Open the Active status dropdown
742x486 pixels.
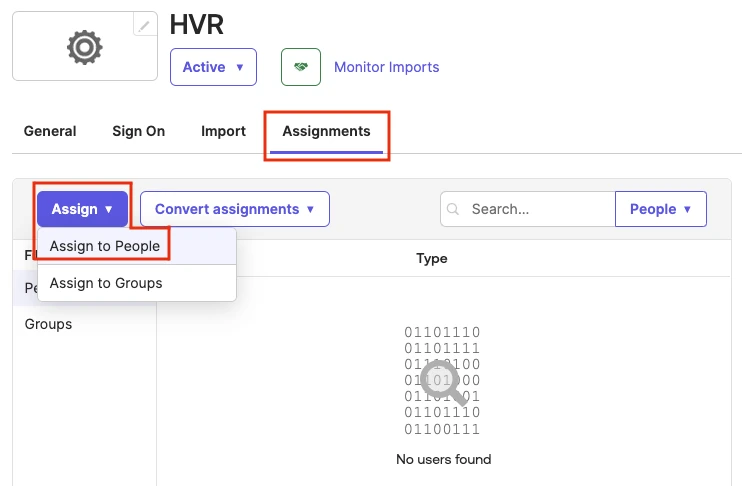tap(213, 67)
